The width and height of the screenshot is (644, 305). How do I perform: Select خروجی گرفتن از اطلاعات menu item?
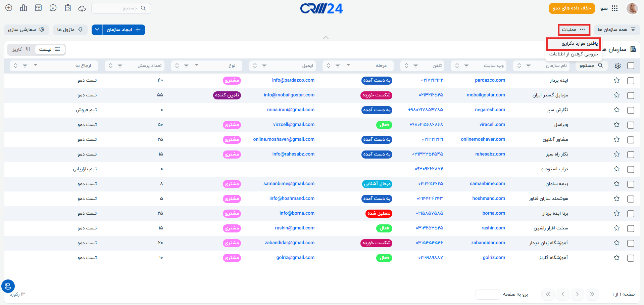[x=574, y=54]
